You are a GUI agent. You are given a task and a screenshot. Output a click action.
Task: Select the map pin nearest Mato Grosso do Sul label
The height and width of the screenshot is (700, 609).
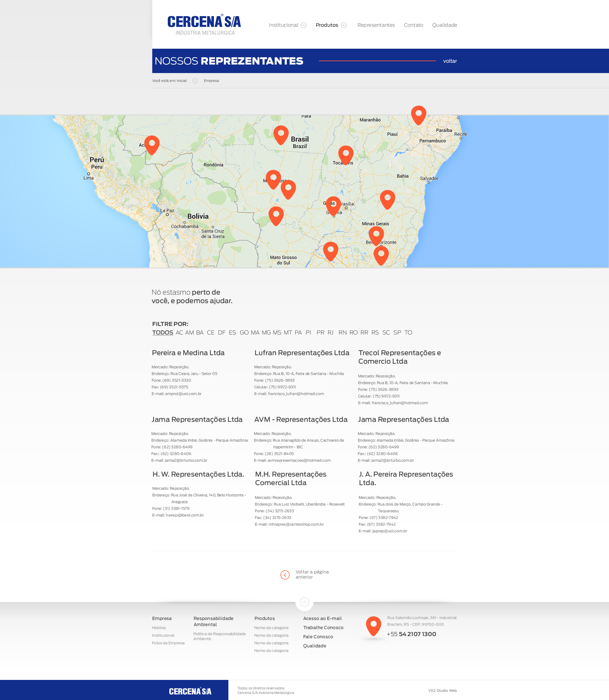coord(331,251)
